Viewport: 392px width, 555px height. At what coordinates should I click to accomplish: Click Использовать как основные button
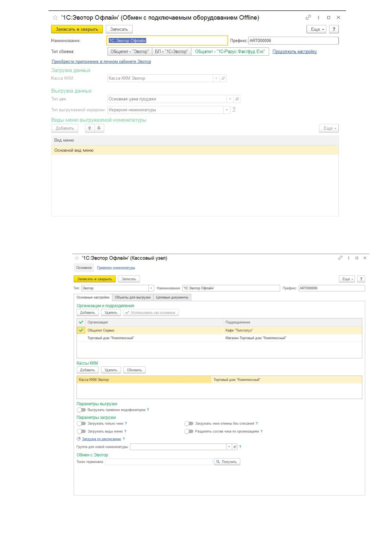click(151, 313)
